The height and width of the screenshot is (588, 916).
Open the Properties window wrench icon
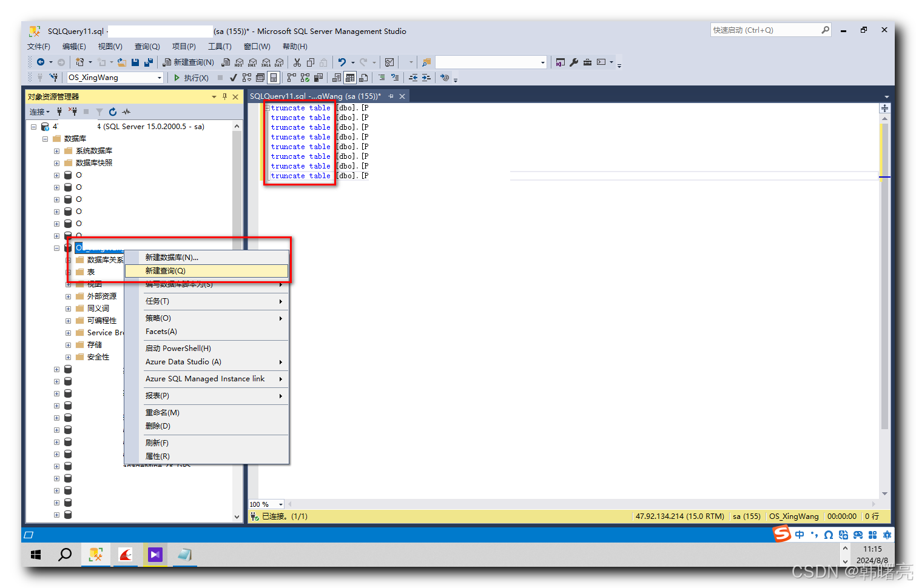point(574,62)
